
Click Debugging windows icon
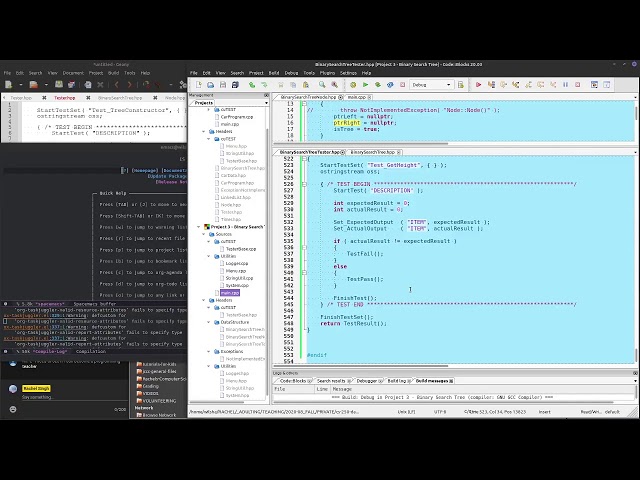click(594, 84)
